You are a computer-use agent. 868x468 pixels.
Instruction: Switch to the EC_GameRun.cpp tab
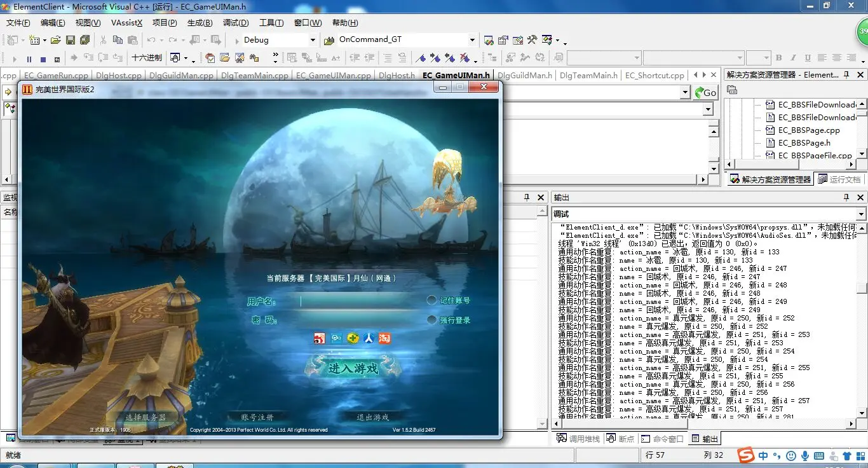coord(56,75)
